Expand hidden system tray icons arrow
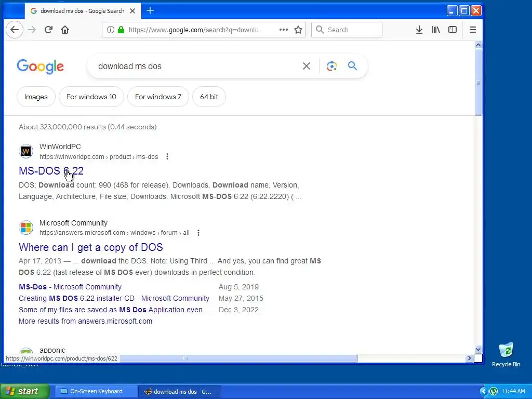The width and height of the screenshot is (532, 399). [x=484, y=392]
